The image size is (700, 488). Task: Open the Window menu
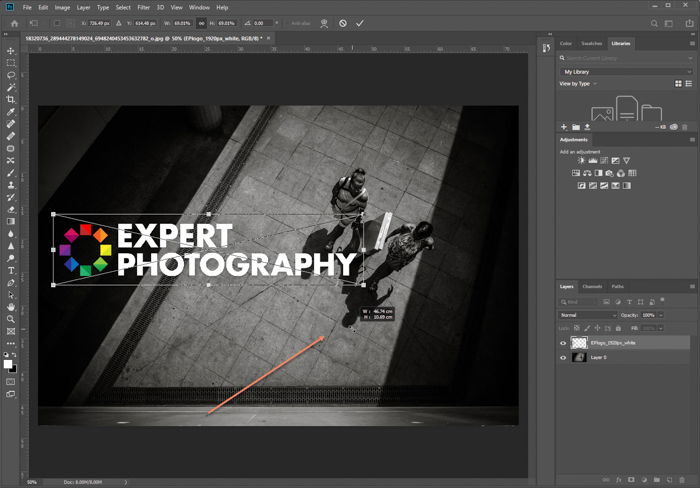199,8
